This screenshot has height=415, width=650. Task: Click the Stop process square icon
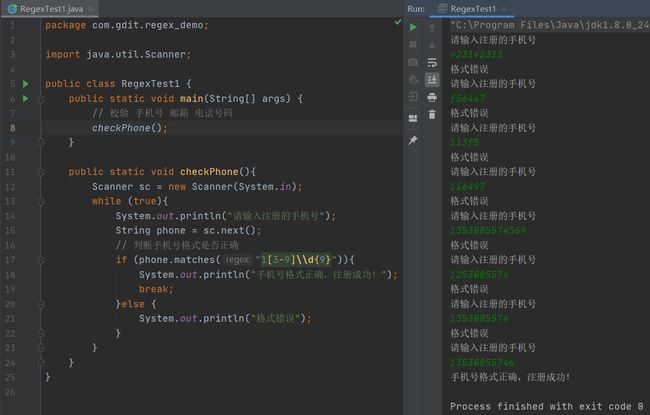[413, 44]
